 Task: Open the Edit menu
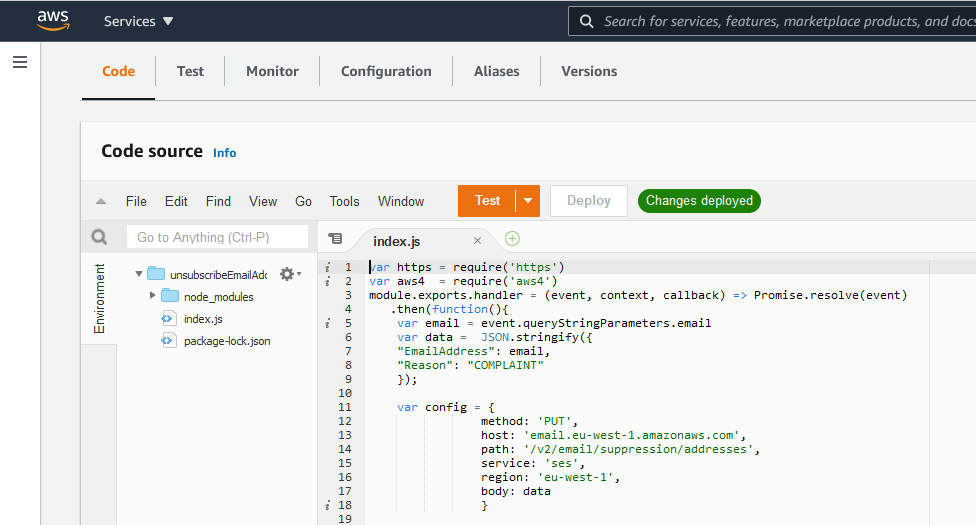click(x=176, y=201)
